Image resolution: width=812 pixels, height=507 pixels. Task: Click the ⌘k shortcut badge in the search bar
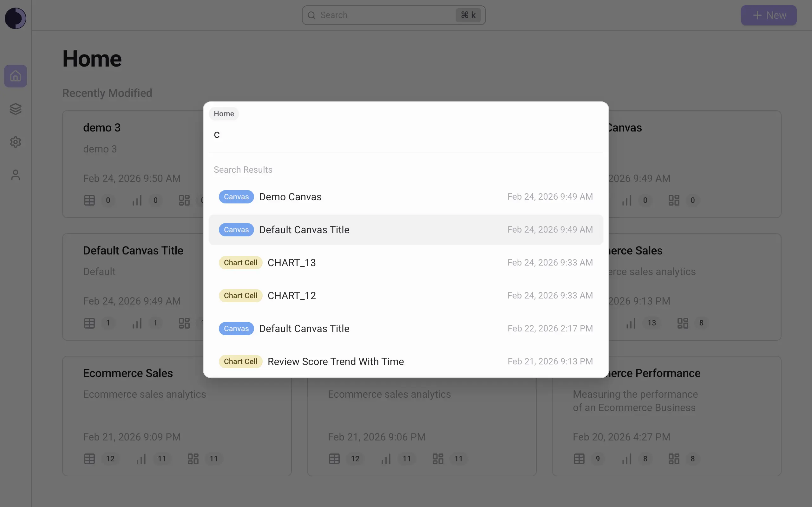[468, 15]
